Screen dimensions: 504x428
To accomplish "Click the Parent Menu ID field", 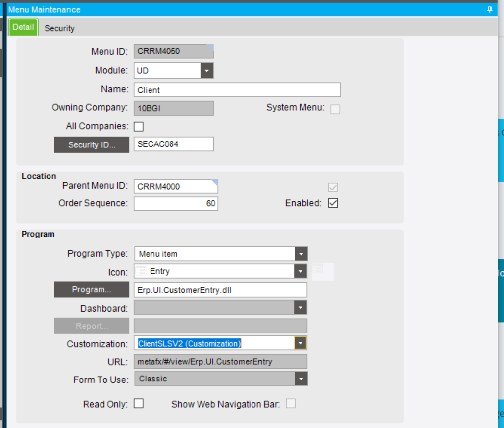I will pos(176,187).
